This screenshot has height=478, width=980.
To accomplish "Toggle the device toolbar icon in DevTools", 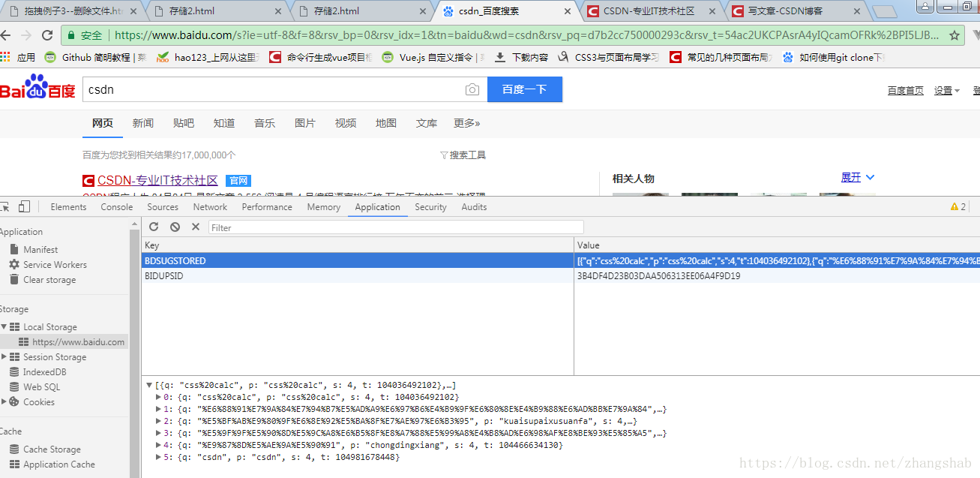I will pos(24,207).
